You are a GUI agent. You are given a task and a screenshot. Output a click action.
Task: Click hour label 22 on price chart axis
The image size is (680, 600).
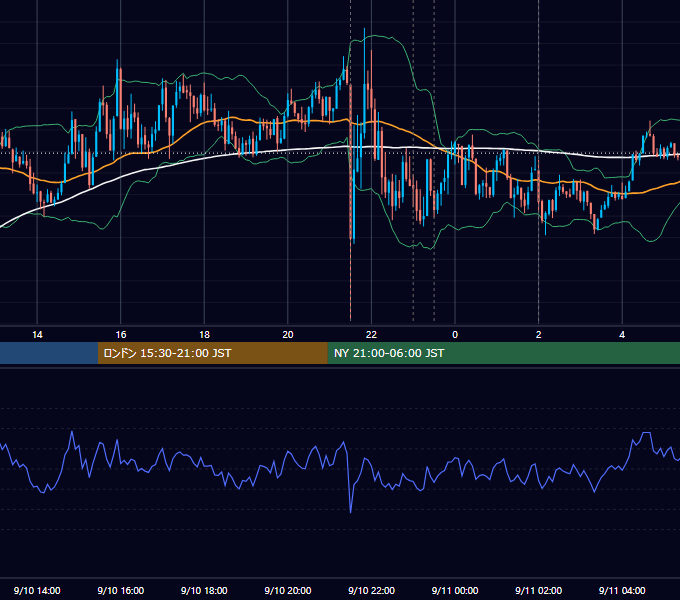371,335
